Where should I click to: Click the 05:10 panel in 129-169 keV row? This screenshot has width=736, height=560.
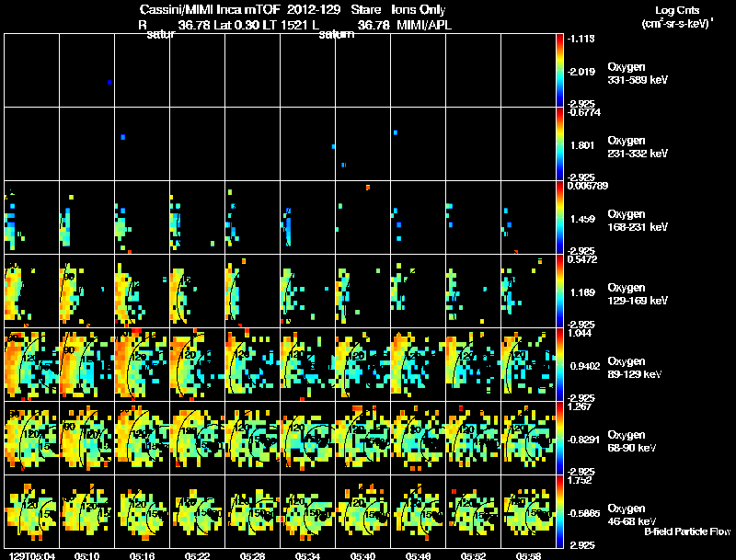point(86,291)
